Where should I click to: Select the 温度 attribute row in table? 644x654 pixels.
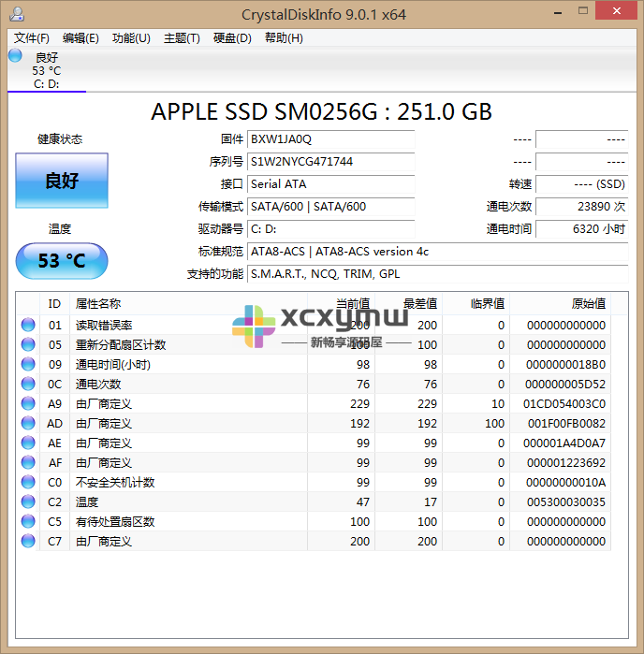click(314, 501)
